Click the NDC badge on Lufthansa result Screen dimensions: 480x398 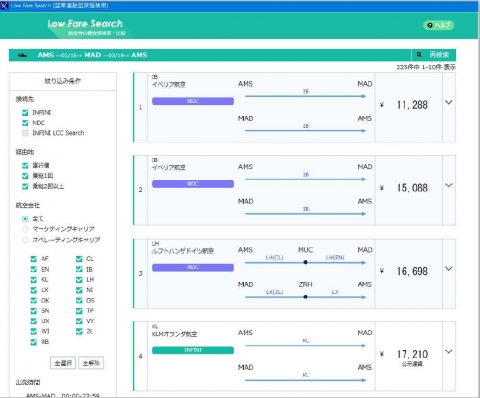point(193,267)
